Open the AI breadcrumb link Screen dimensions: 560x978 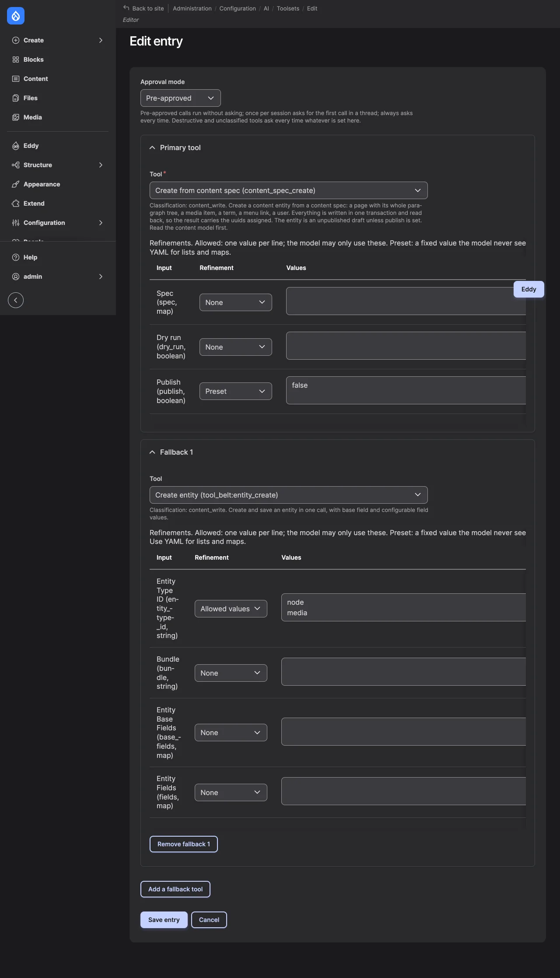pos(266,8)
